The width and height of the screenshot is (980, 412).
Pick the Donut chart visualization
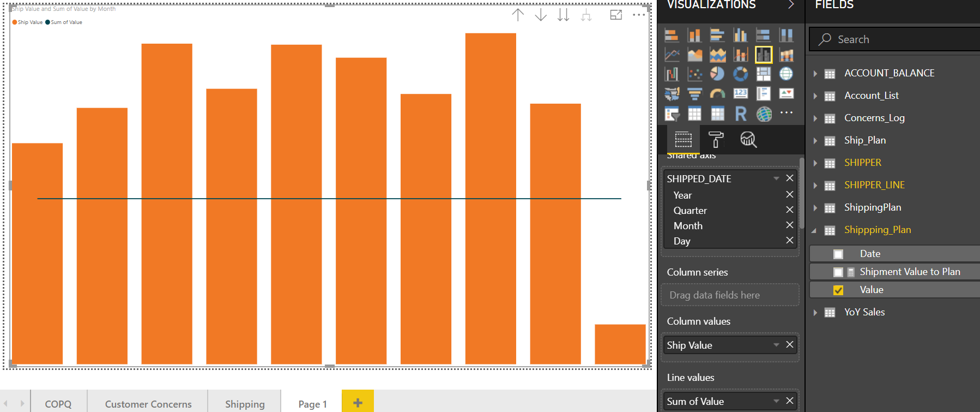click(740, 74)
